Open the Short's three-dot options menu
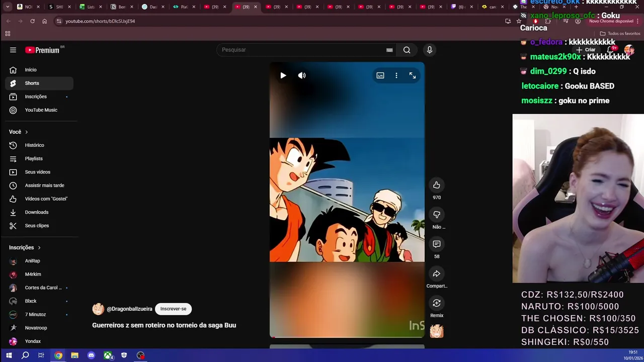Screen dimensions: 644x362 point(396,75)
